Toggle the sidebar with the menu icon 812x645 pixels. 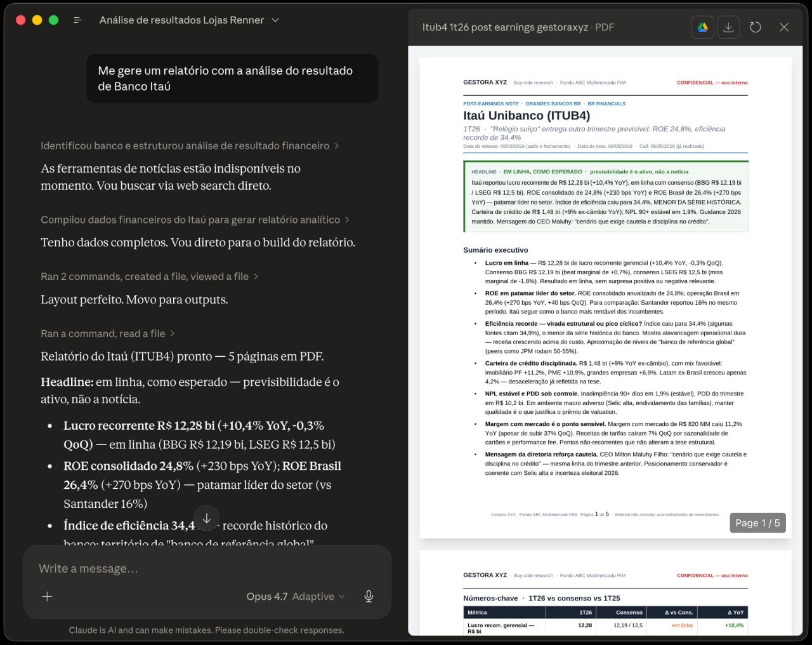(77, 20)
